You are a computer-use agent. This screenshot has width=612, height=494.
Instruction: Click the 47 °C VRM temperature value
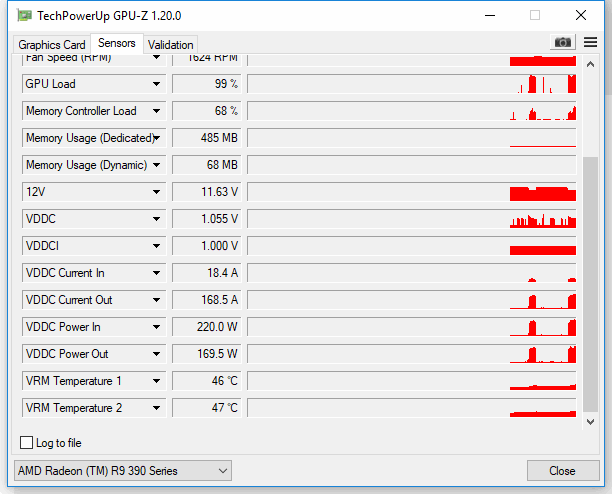click(207, 408)
